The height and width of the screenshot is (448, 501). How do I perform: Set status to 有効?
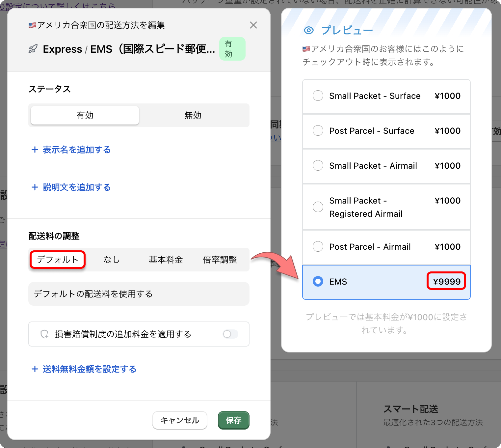click(85, 115)
